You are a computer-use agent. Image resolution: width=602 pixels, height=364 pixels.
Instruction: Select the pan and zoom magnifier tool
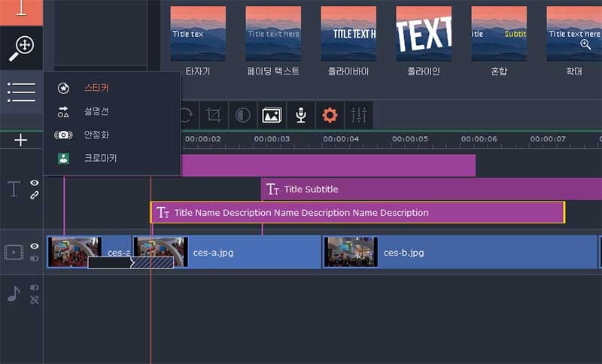(21, 48)
